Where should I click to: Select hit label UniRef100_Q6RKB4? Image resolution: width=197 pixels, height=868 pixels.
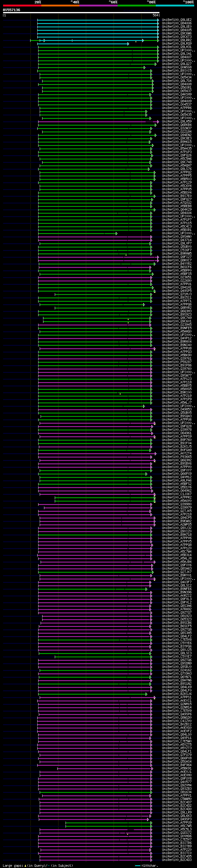[x=177, y=125]
